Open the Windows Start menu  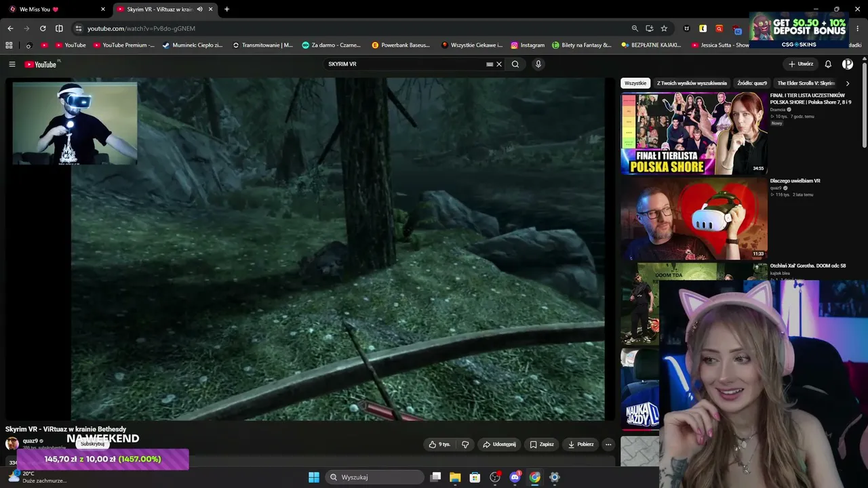[x=313, y=477]
